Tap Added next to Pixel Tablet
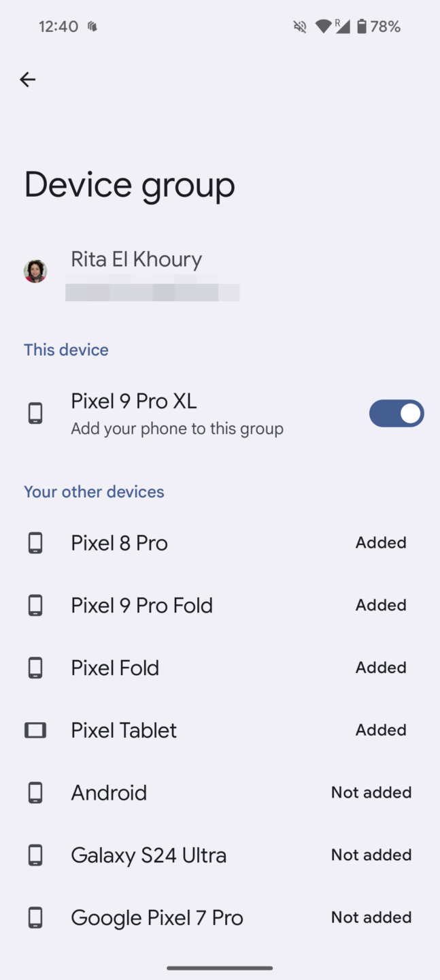 point(380,730)
